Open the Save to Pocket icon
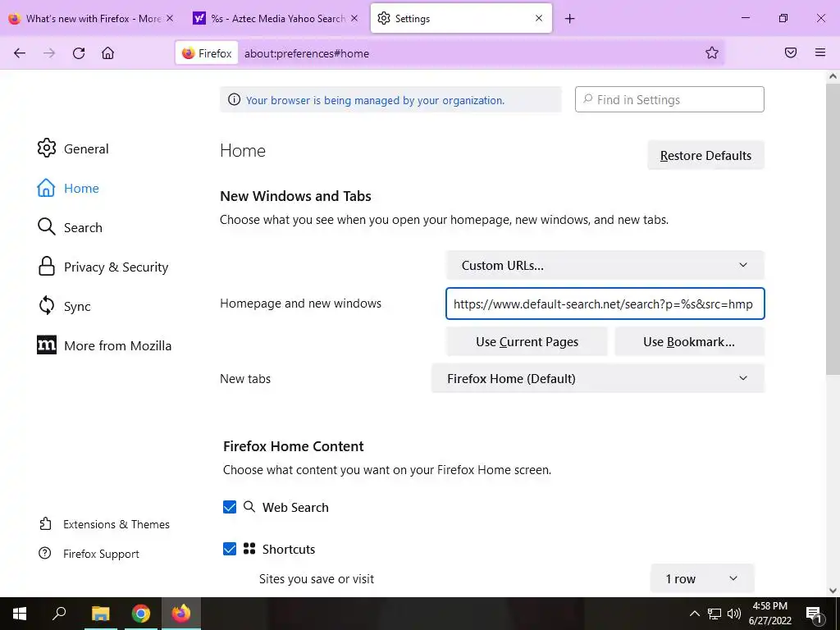 791,52
